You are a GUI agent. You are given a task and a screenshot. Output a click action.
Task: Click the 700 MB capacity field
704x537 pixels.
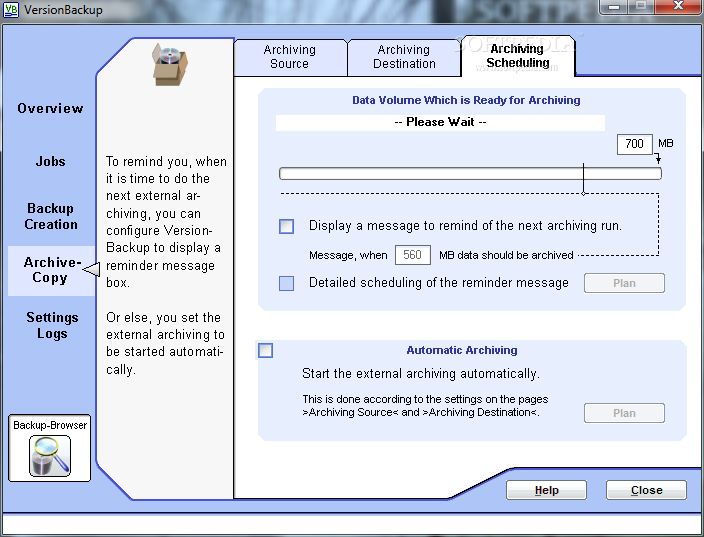634,144
